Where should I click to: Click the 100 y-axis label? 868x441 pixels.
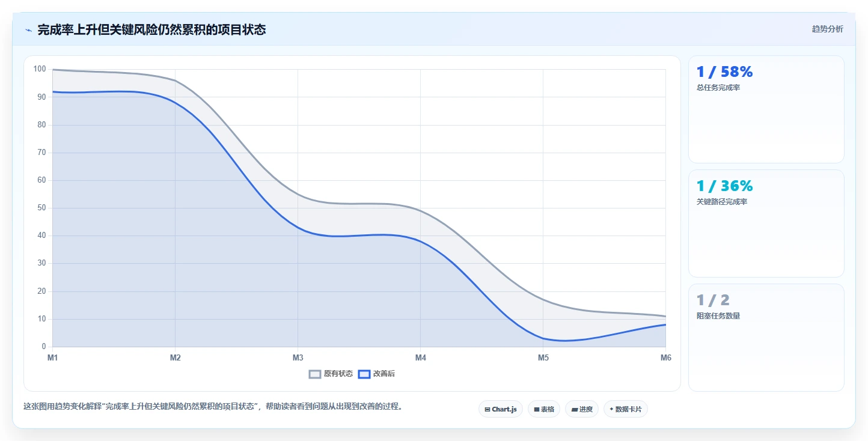(x=40, y=69)
